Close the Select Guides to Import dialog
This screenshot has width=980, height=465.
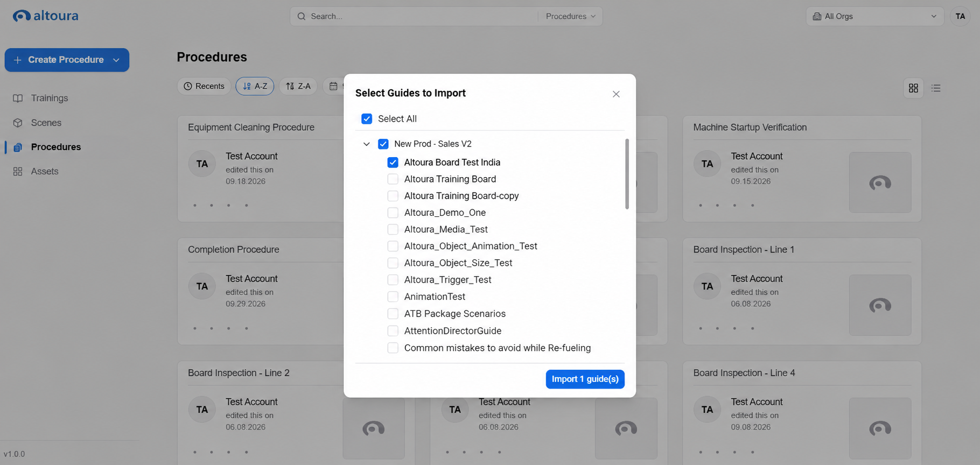pyautogui.click(x=616, y=94)
